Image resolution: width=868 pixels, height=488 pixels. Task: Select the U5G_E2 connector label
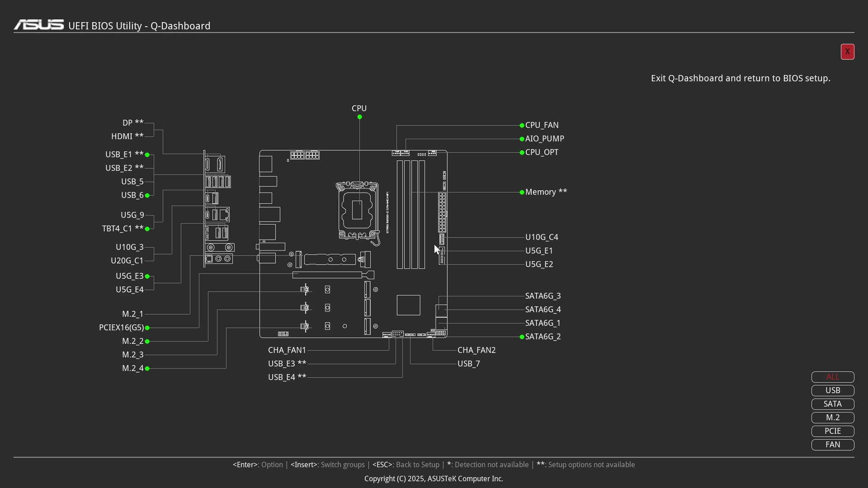pos(539,264)
